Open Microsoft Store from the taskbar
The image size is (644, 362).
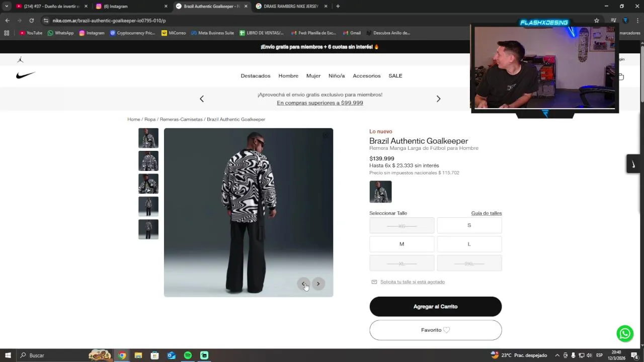(154, 355)
